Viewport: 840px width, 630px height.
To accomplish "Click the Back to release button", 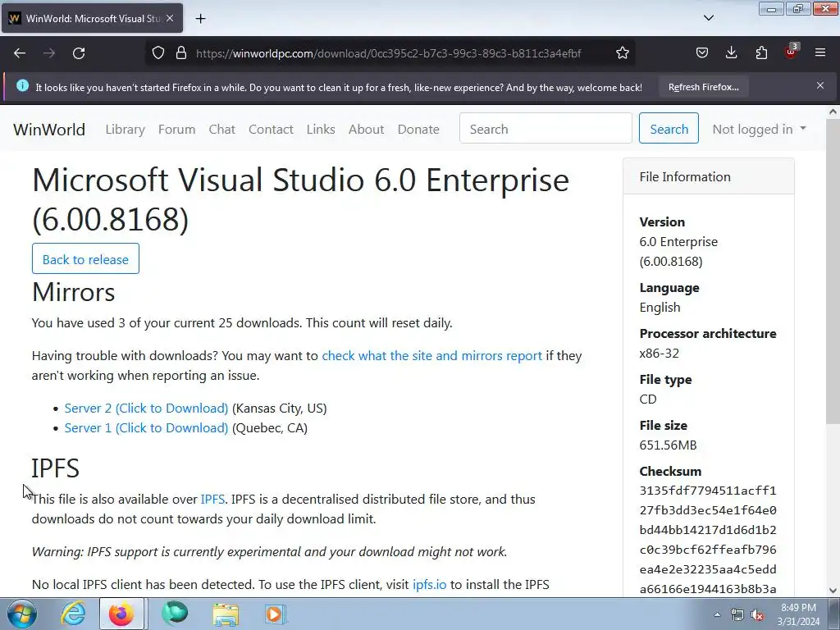I will coord(85,258).
